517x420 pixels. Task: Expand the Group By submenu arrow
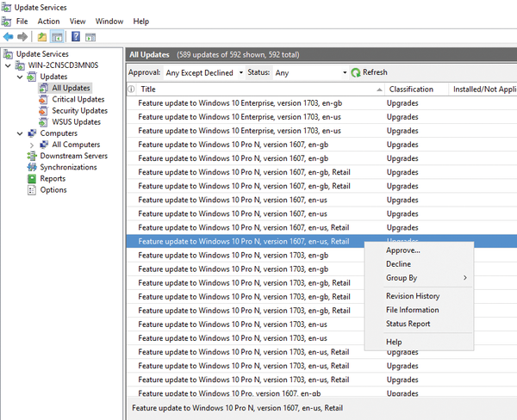(x=465, y=278)
